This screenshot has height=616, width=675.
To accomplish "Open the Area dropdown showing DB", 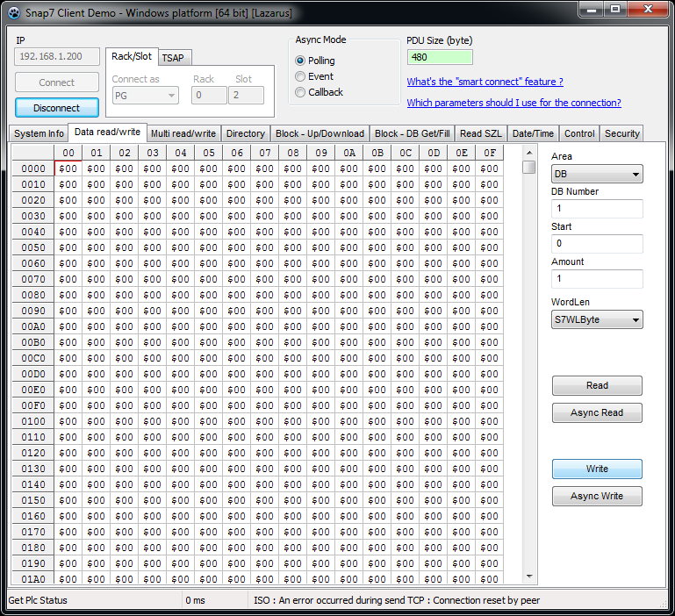I will click(x=597, y=175).
